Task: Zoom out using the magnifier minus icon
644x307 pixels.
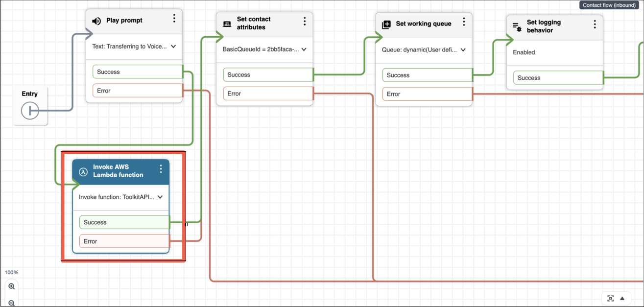Action: [12, 303]
